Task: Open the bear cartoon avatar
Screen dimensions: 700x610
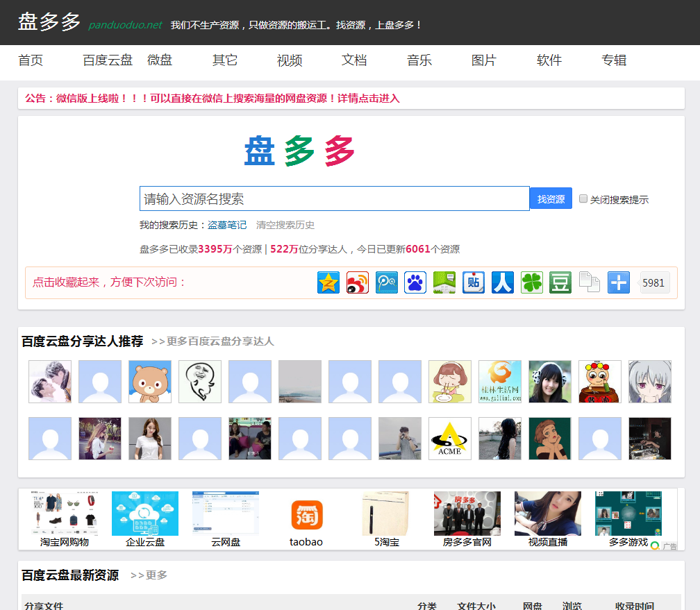Action: 150,382
